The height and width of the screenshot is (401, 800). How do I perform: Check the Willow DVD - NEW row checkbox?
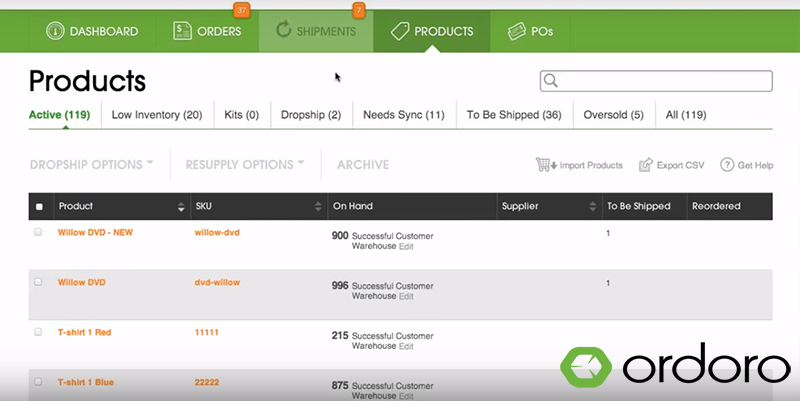point(39,232)
